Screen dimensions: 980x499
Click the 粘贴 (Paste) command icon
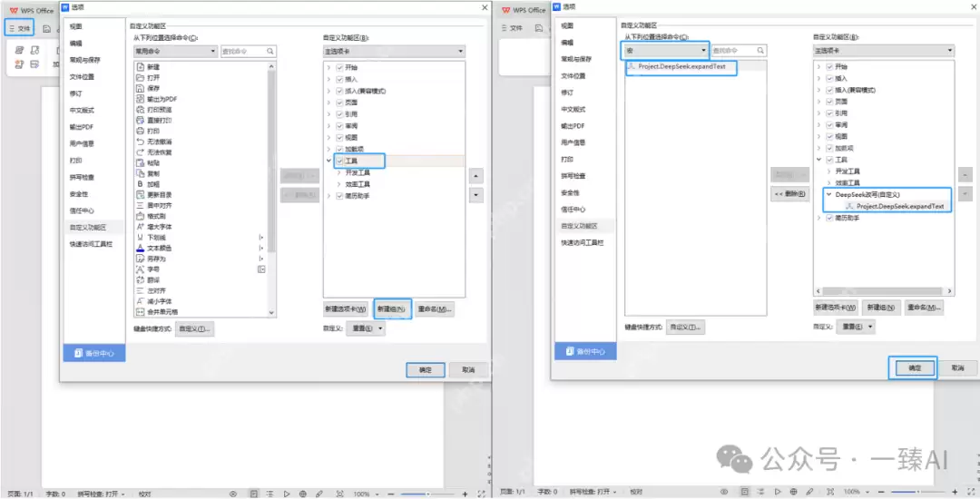(x=140, y=162)
